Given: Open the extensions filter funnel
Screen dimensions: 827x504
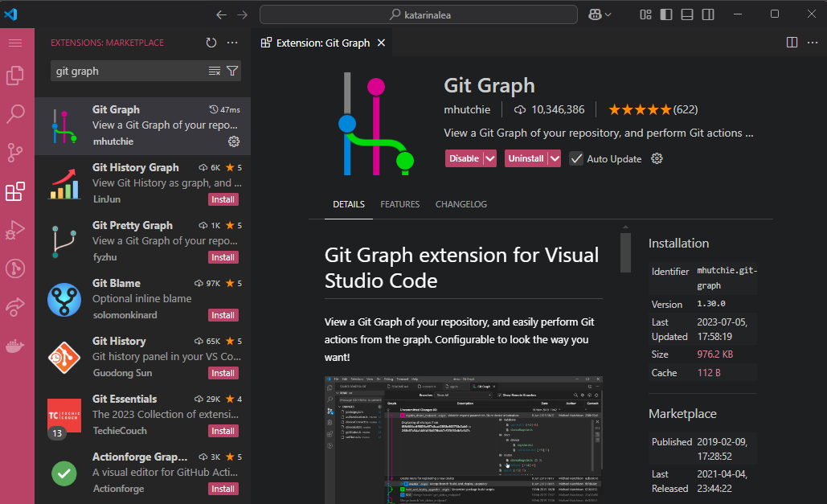Looking at the screenshot, I should 232,71.
